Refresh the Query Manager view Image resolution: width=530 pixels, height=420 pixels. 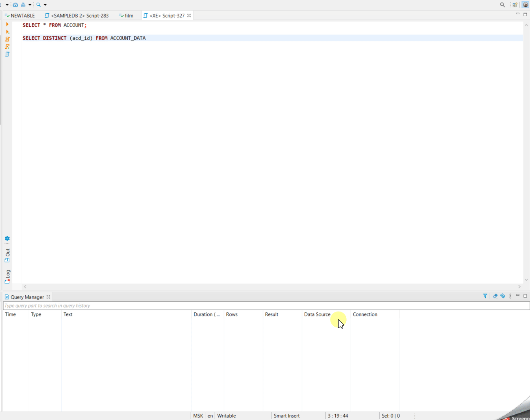[x=503, y=296]
